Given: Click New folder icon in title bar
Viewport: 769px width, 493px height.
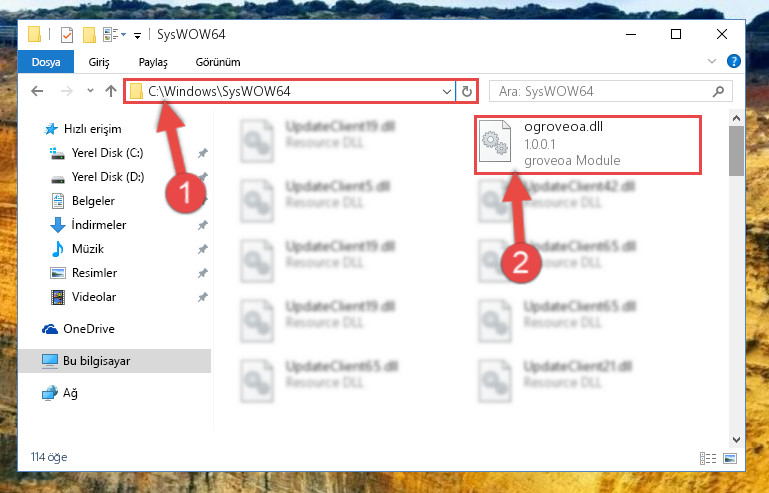Looking at the screenshot, I should click(89, 35).
